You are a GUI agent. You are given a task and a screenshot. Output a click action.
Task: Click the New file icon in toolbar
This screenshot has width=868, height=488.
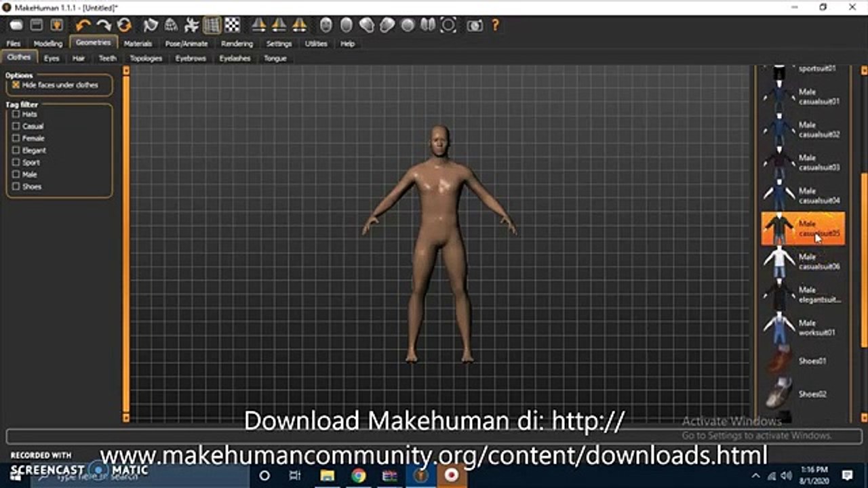coord(16,26)
